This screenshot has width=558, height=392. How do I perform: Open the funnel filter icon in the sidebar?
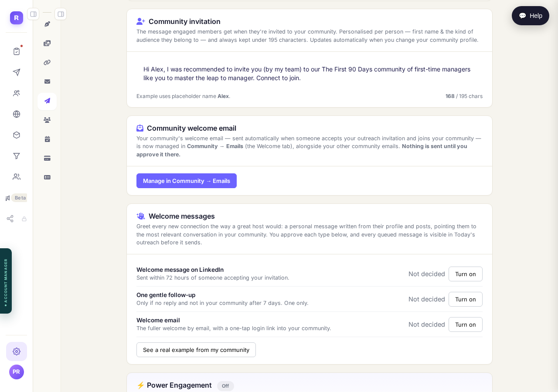coord(17,156)
